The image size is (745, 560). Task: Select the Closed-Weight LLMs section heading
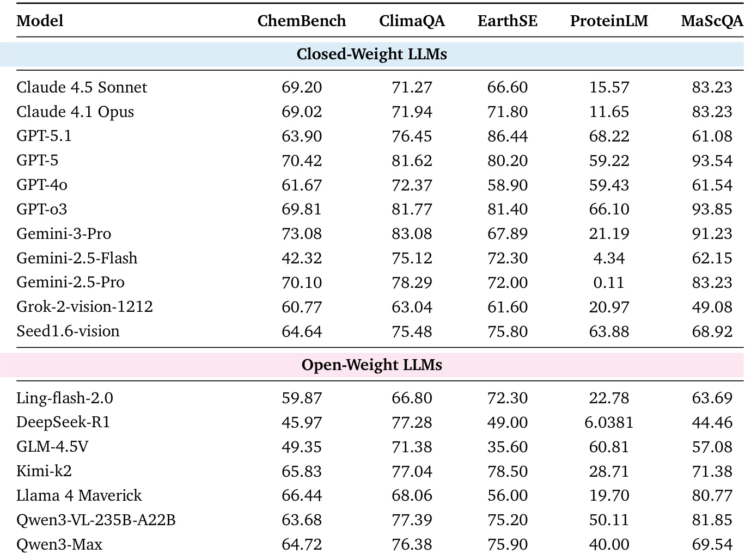[x=371, y=54]
